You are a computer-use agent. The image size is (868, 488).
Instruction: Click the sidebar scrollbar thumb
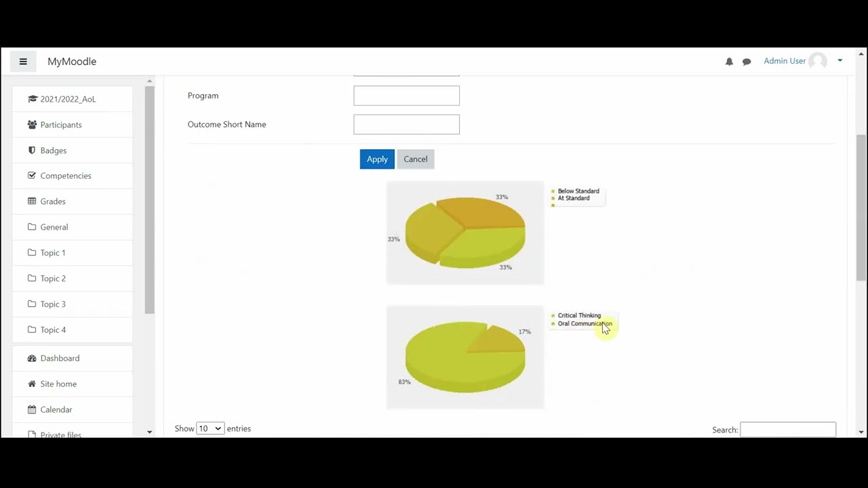149,200
